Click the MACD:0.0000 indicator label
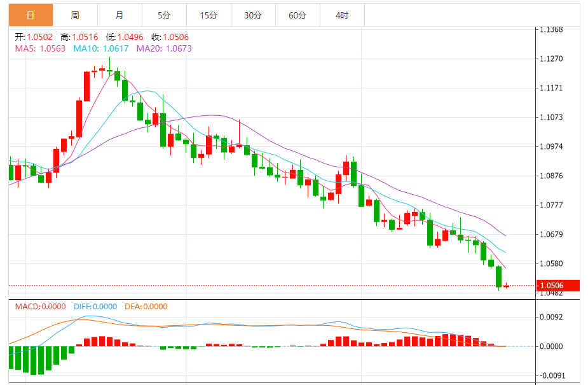Viewport: 588px width, 385px height. pos(41,307)
